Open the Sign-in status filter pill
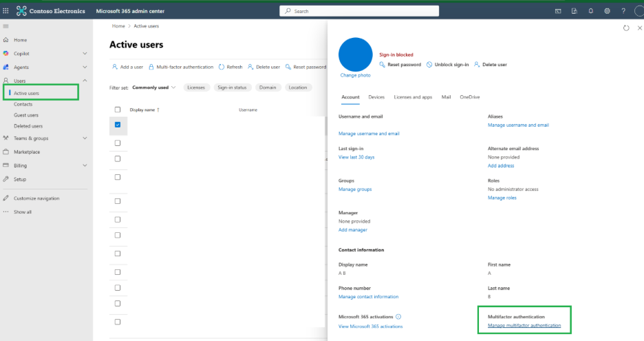Screen dimensions: 644x341 [232, 87]
